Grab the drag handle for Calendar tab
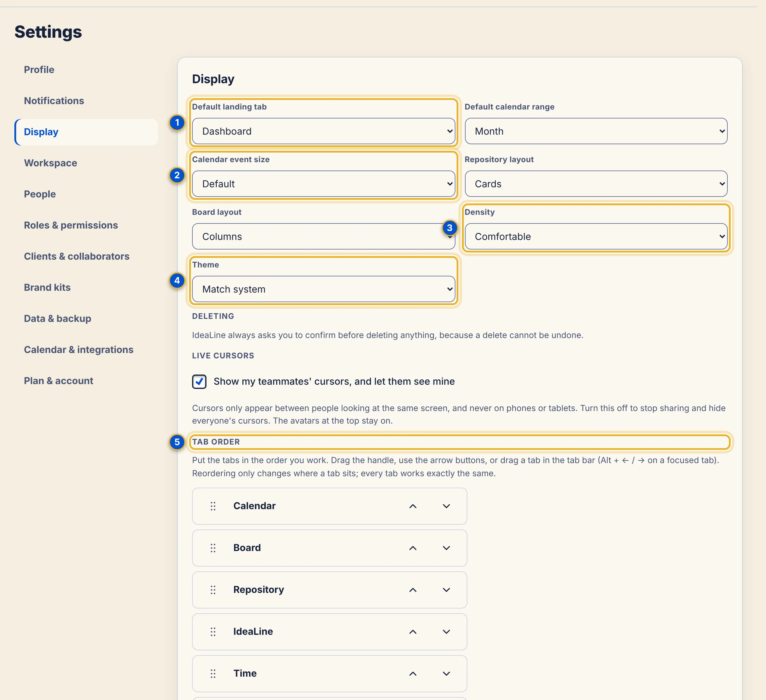Viewport: 766px width, 700px height. (213, 506)
